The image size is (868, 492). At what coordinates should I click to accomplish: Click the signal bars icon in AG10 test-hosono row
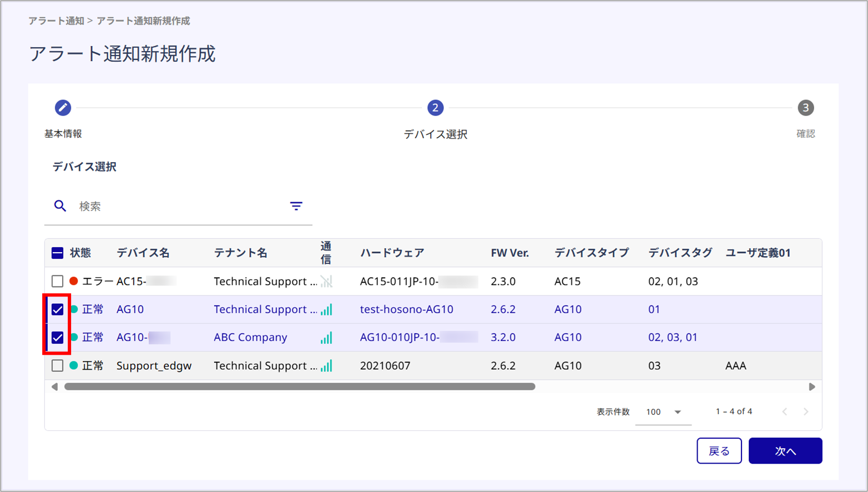pyautogui.click(x=326, y=309)
